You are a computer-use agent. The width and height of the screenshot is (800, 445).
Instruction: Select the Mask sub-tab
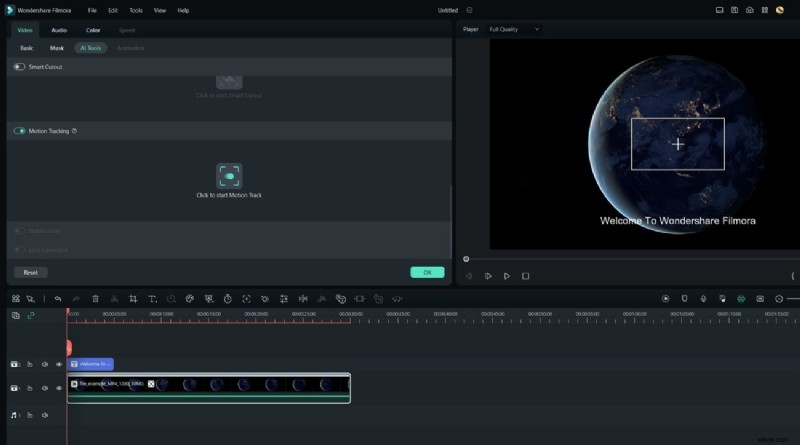click(x=57, y=48)
